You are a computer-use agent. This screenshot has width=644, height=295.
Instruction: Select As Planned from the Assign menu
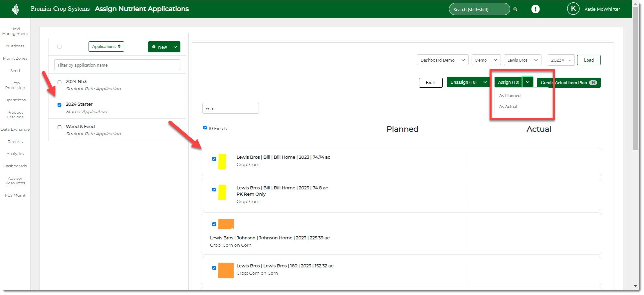[510, 96]
